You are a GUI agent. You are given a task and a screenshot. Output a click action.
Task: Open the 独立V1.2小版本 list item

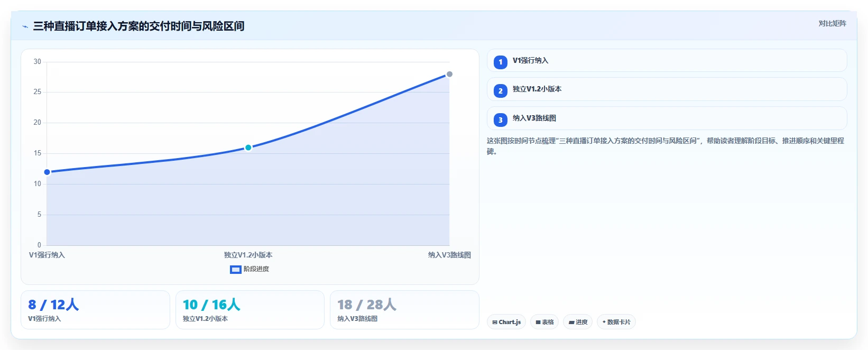click(x=667, y=89)
